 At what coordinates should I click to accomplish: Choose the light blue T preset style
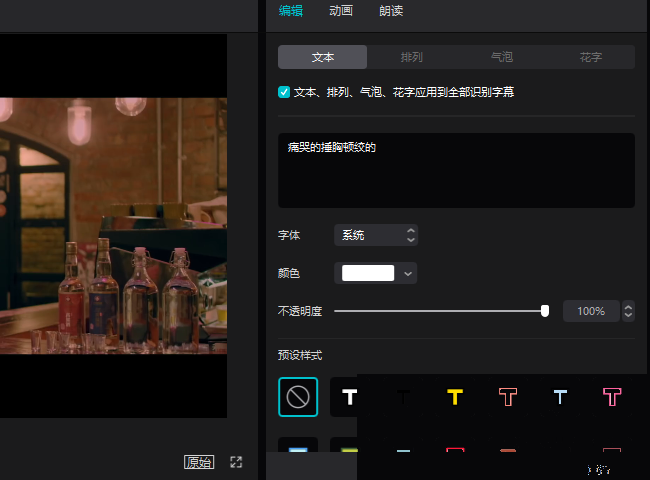[x=560, y=397]
